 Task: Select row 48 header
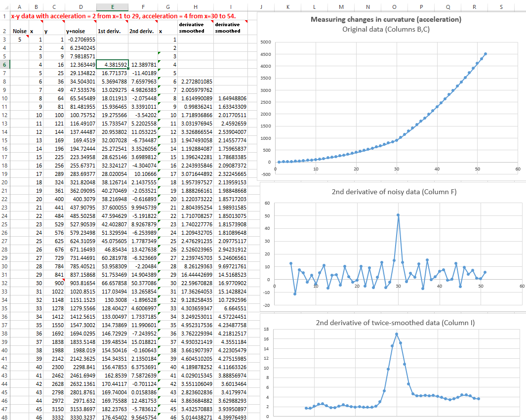coord(4,417)
